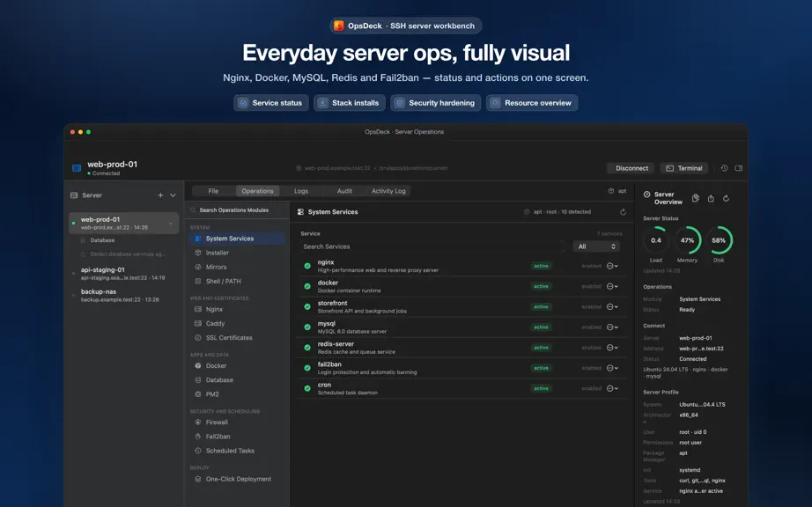Open the Nginx module

[237, 309]
